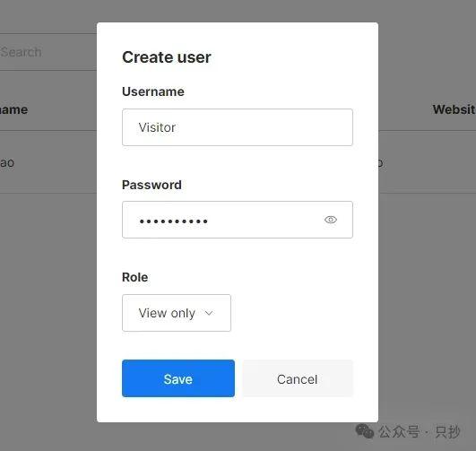This screenshot has width=476, height=451.
Task: Click the dimmed backdrop below the table rows
Action: click(x=48, y=304)
